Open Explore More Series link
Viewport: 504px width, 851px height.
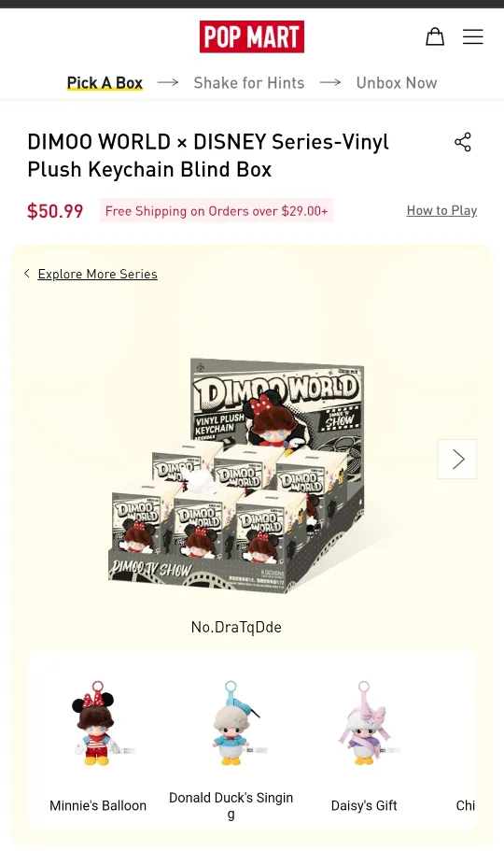point(98,274)
